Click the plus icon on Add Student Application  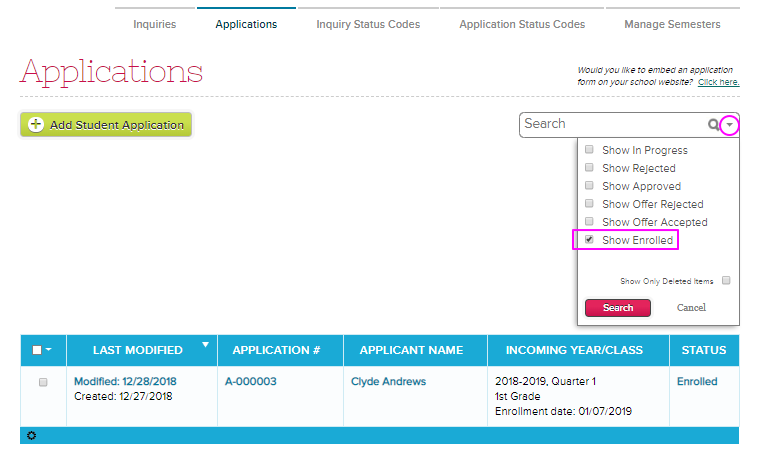[x=36, y=125]
